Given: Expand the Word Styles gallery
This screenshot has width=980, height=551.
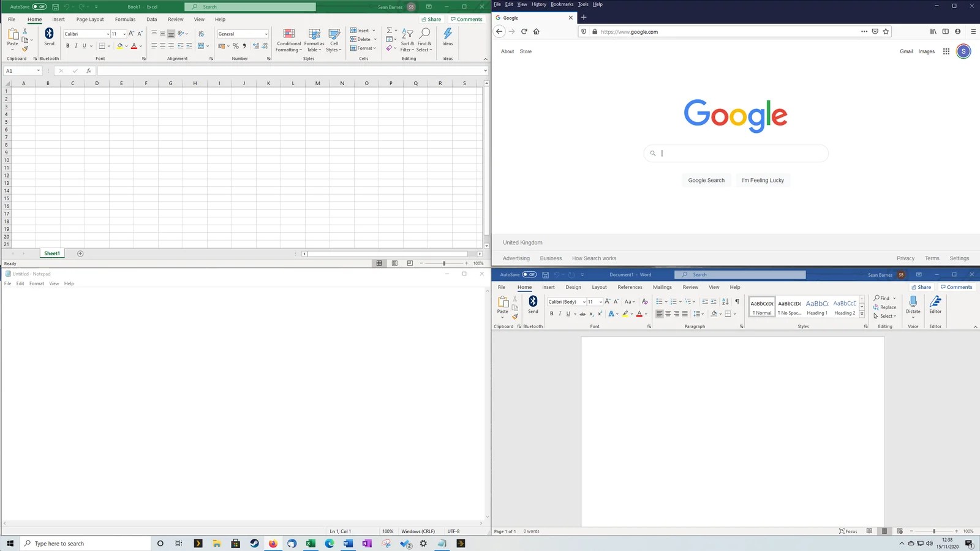Looking at the screenshot, I should 862,314.
